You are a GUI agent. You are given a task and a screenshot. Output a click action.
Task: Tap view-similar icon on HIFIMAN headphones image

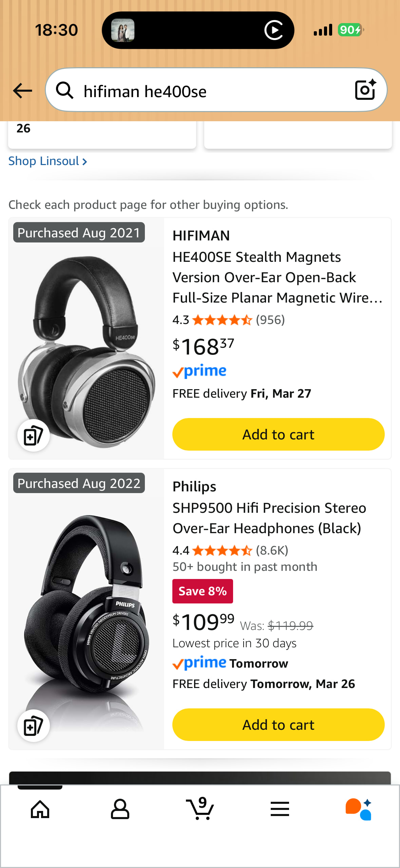tap(33, 435)
